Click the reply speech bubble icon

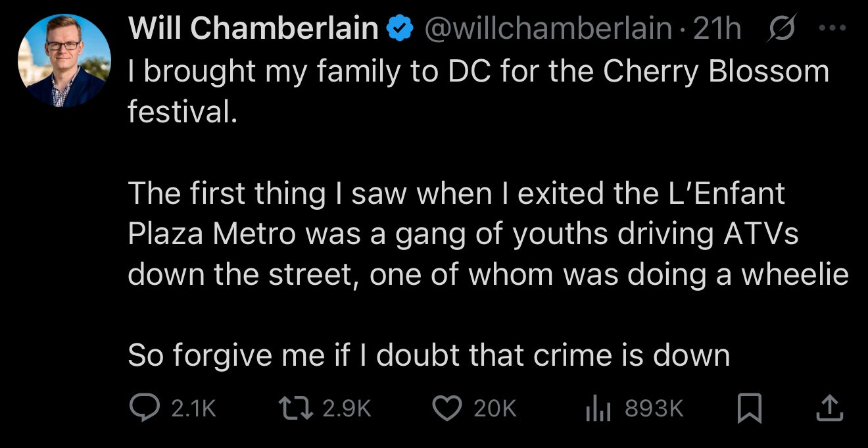point(143,409)
